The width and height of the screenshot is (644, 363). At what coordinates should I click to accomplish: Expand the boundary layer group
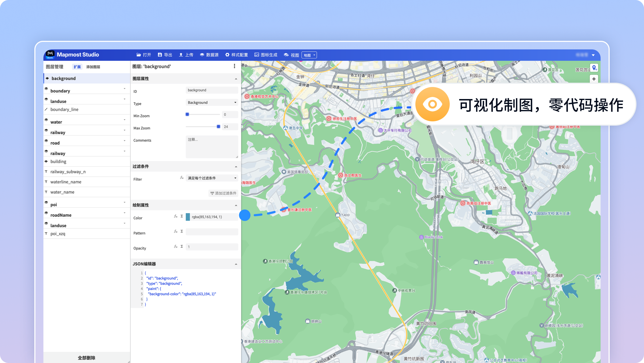[x=125, y=89]
